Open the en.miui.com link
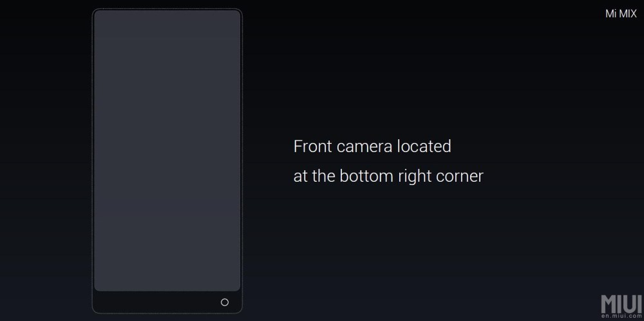The height and width of the screenshot is (321, 644). click(621, 316)
